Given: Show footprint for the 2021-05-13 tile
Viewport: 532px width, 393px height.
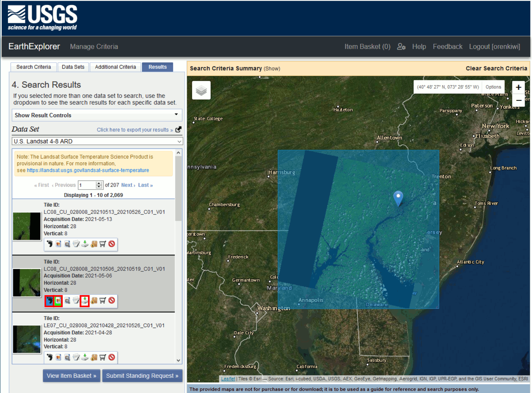Looking at the screenshot, I should (50, 244).
